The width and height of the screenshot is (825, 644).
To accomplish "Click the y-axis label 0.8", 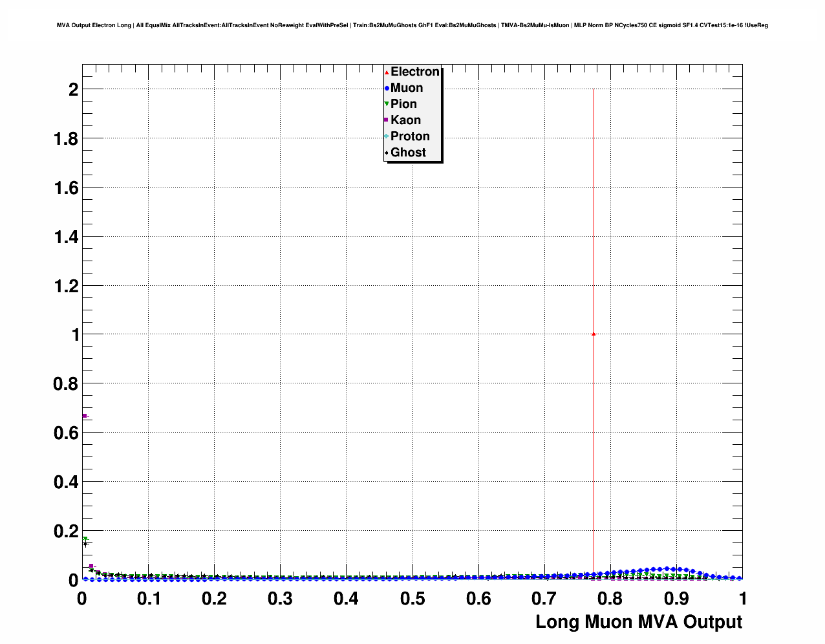I will (x=66, y=384).
